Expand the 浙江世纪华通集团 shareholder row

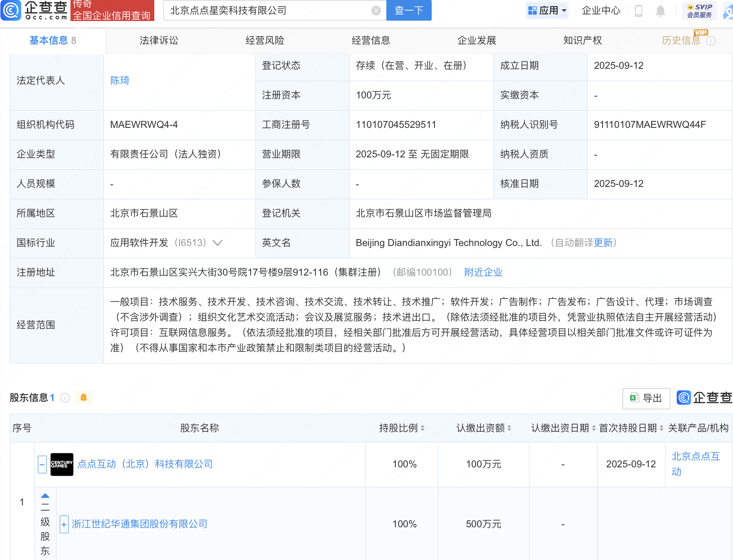[64, 524]
